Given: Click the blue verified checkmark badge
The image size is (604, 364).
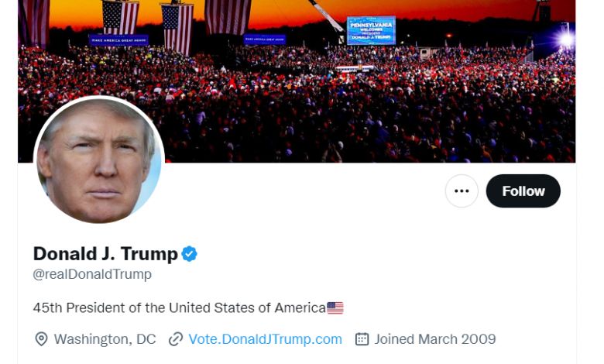Looking at the screenshot, I should (190, 253).
